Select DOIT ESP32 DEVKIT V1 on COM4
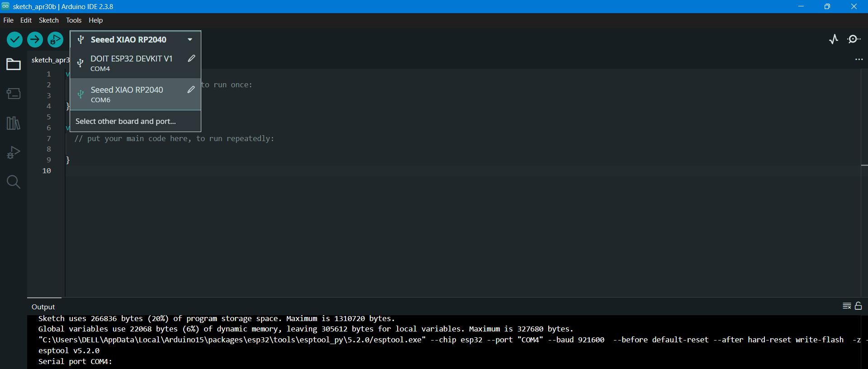The height and width of the screenshot is (369, 868). (135, 63)
